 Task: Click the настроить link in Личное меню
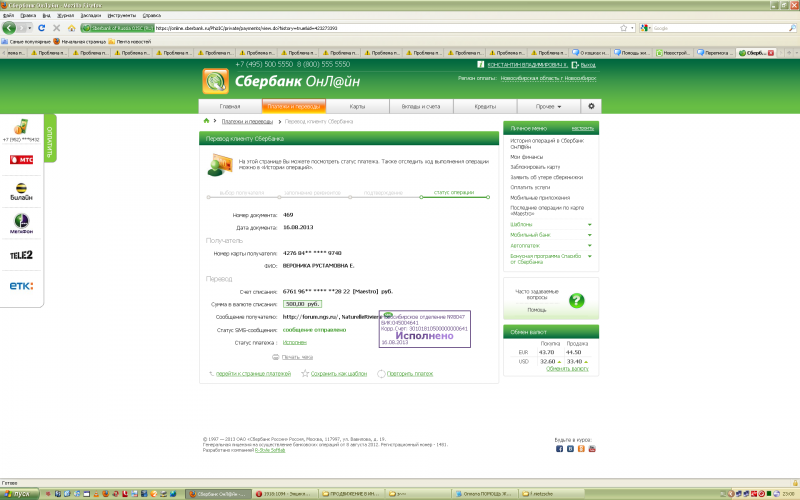[x=583, y=128]
